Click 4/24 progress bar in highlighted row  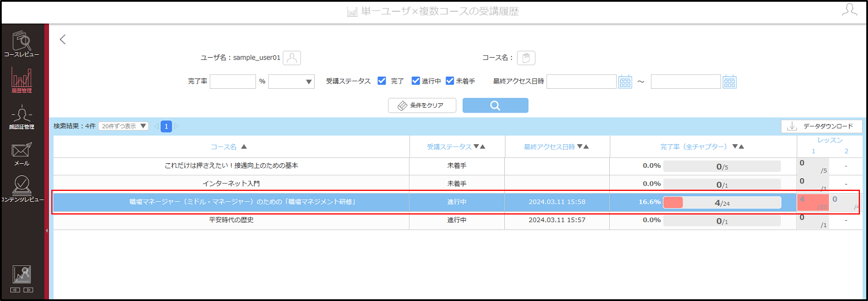722,202
